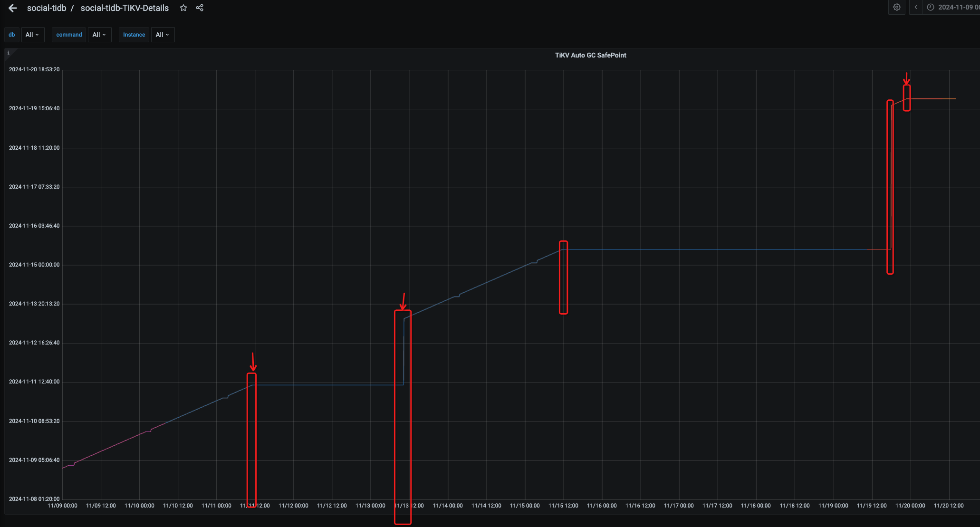Click the command variable label

coord(69,35)
